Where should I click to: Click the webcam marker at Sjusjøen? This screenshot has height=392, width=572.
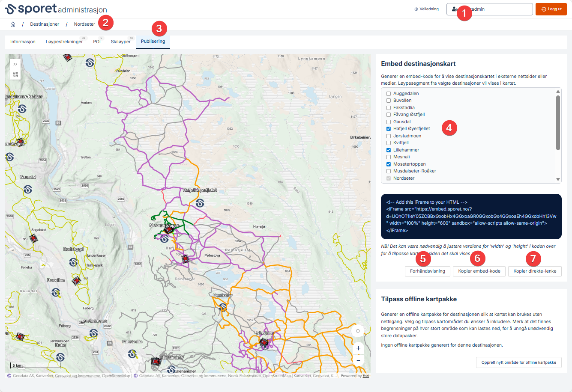264,343
